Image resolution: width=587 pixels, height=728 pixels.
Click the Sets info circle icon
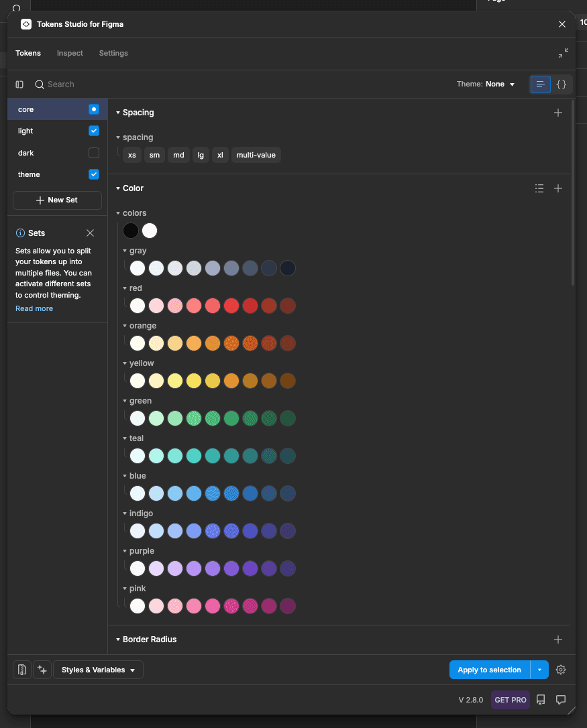20,233
